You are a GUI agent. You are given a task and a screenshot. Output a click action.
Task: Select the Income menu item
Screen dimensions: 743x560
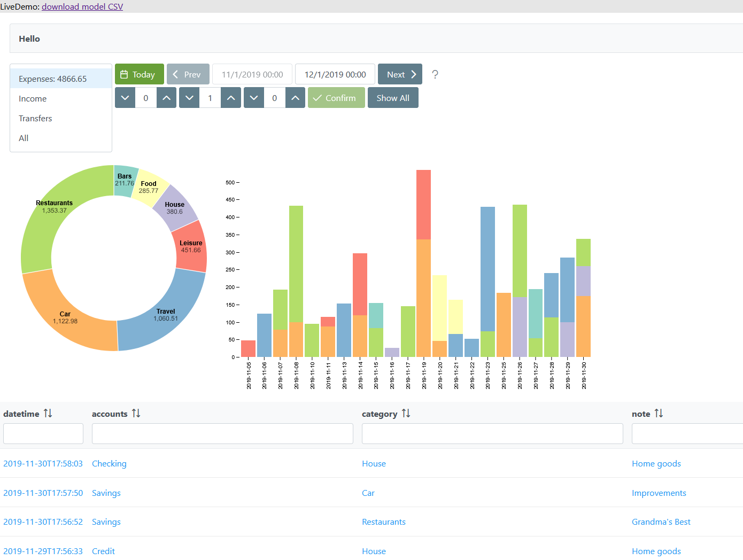click(33, 99)
